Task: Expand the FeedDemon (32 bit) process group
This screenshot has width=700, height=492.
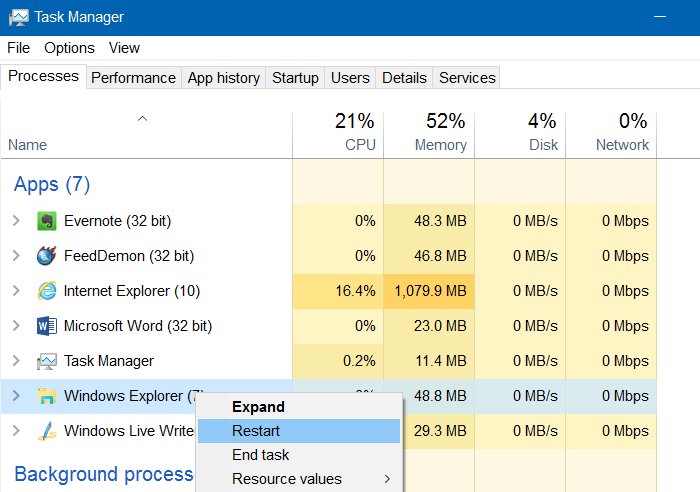Action: point(17,256)
